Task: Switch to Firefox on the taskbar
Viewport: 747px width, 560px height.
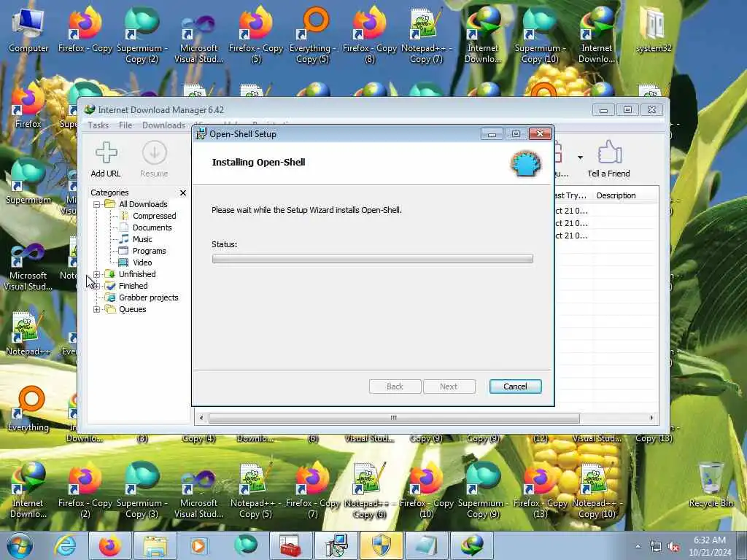Action: point(110,545)
